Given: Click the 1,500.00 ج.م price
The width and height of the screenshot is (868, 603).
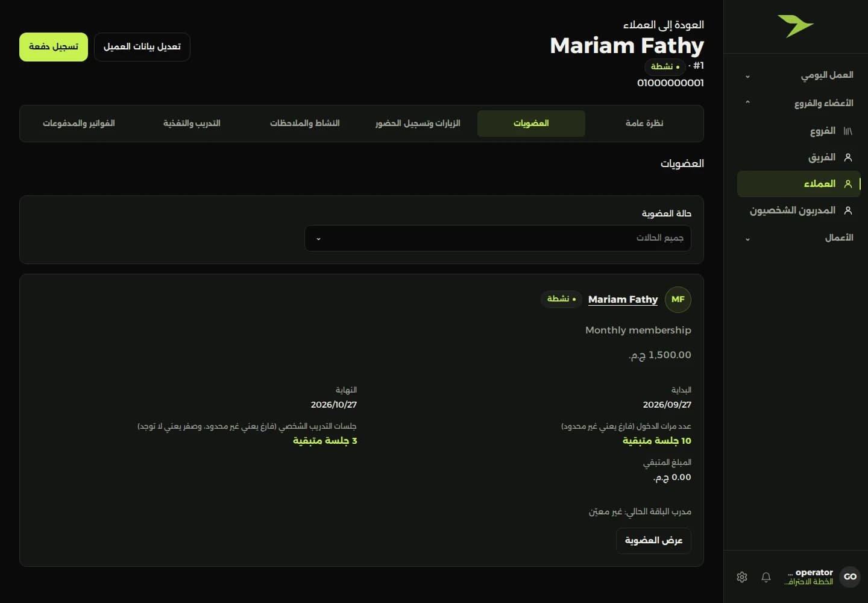Looking at the screenshot, I should click(660, 355).
